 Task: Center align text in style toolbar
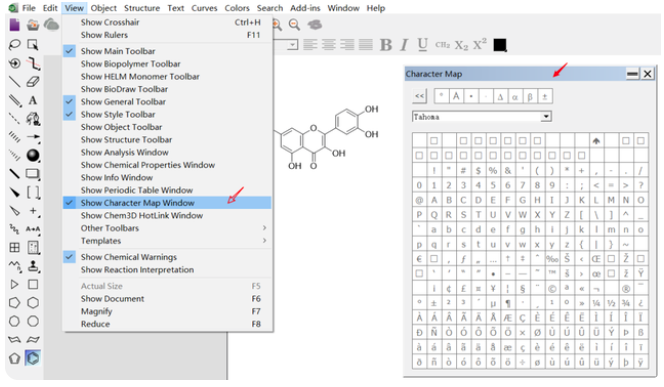329,44
